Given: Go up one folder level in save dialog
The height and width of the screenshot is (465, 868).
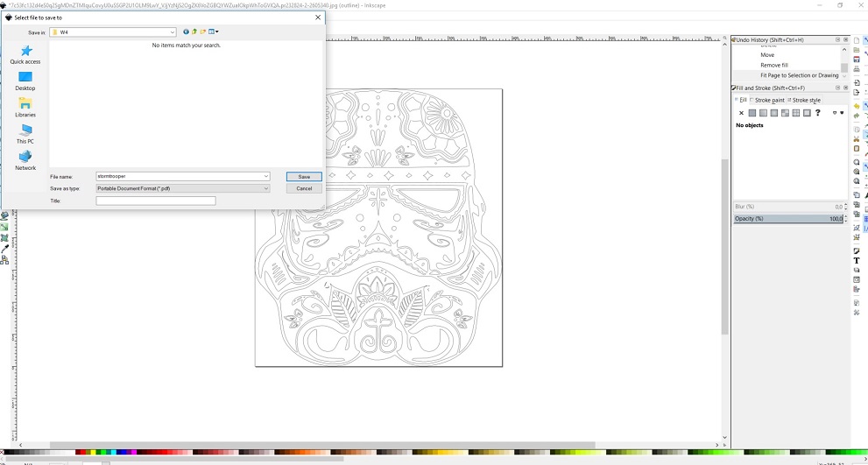Looking at the screenshot, I should point(194,32).
